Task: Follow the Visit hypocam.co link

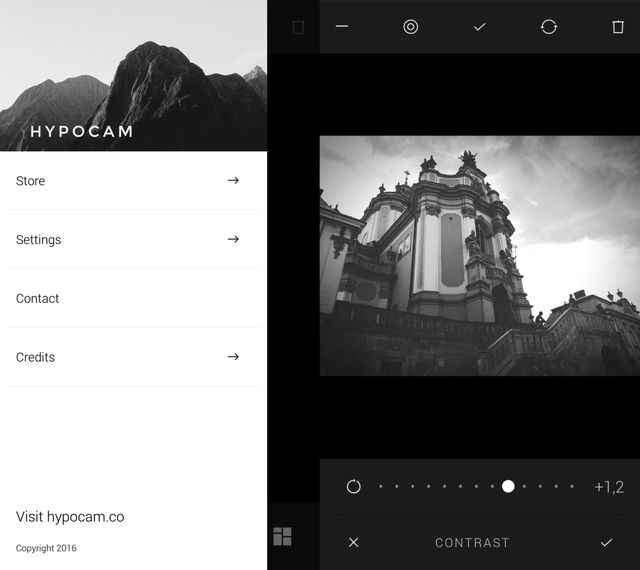Action: coord(70,517)
